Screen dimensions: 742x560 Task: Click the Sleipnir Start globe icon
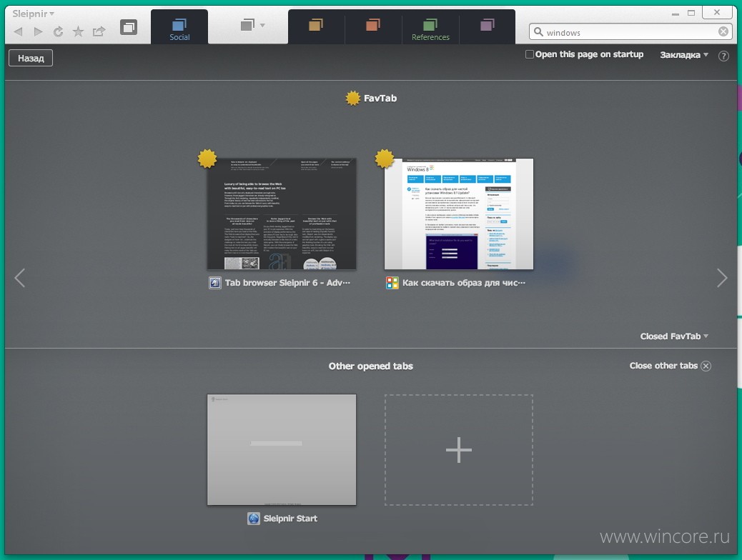(x=254, y=519)
